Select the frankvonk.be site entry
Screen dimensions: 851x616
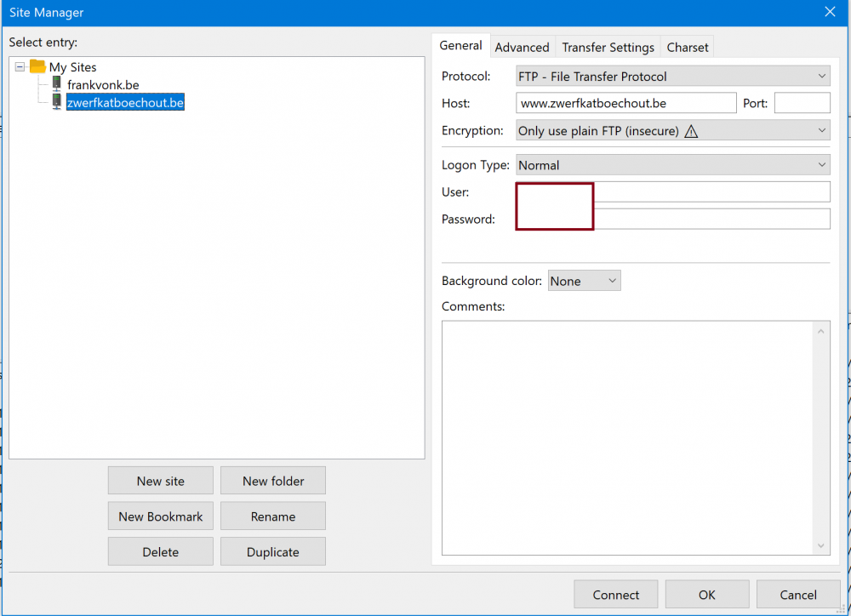coord(103,85)
